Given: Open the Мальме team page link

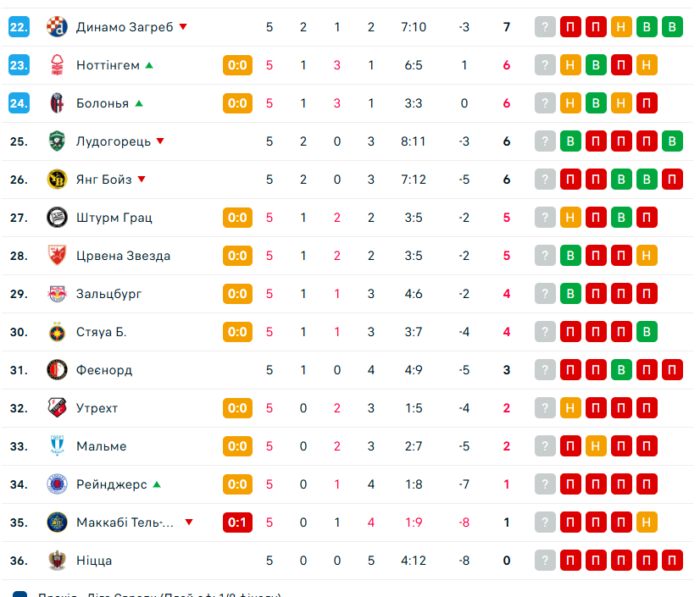Looking at the screenshot, I should coord(101,446).
